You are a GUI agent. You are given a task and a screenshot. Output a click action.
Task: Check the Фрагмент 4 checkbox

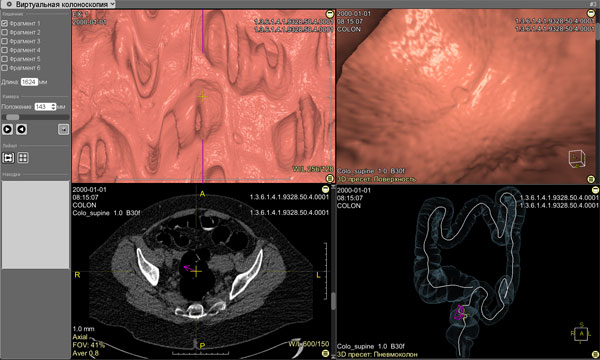[x=5, y=50]
